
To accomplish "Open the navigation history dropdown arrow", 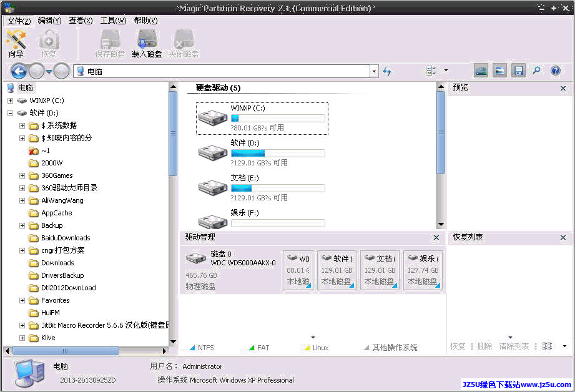I will [x=49, y=71].
